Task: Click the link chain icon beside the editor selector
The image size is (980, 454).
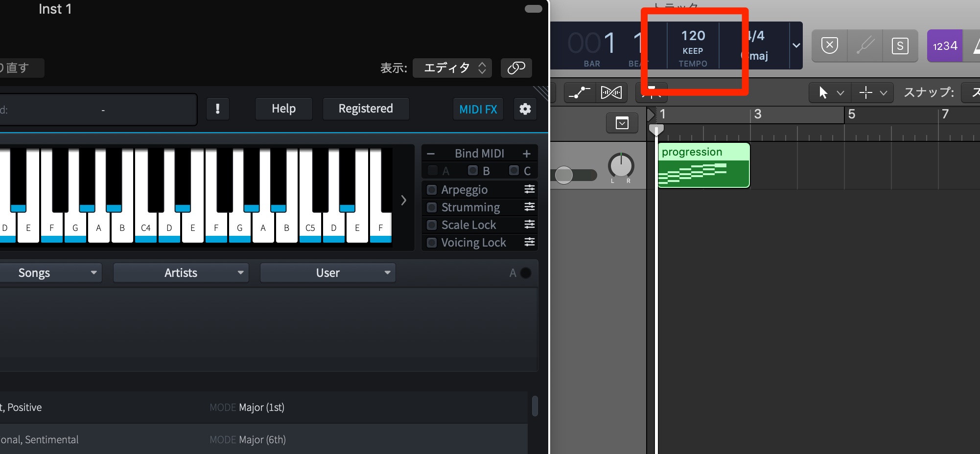Action: tap(516, 68)
